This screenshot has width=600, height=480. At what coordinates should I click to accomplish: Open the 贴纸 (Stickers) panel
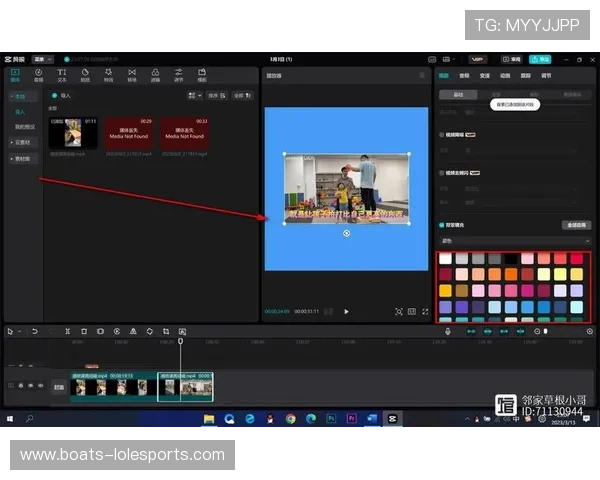click(86, 75)
